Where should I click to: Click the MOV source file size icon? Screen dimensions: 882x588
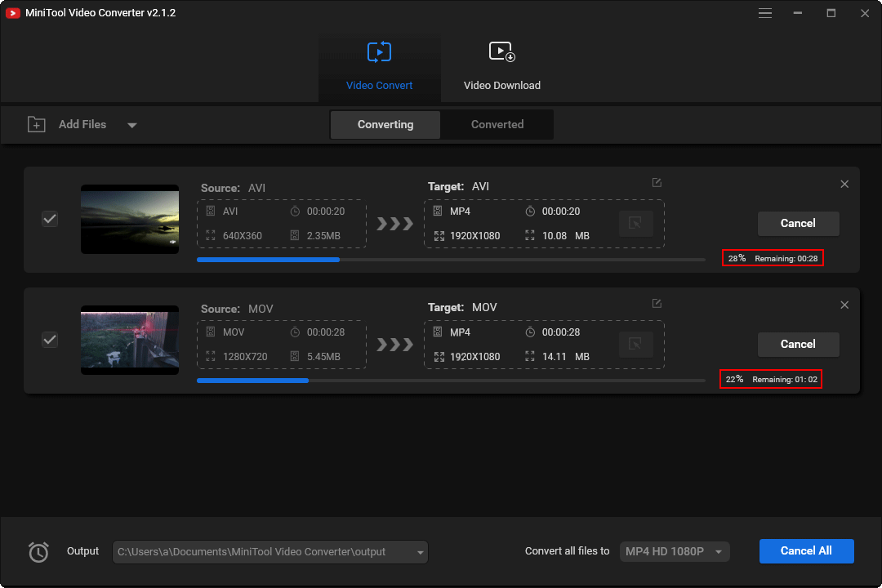tap(295, 356)
